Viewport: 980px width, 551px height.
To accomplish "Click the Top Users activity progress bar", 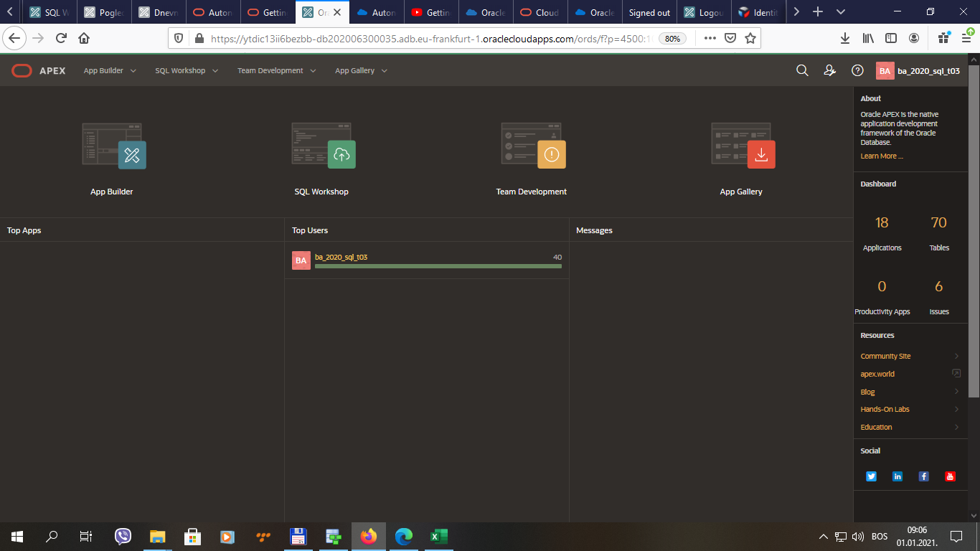I will click(x=438, y=266).
